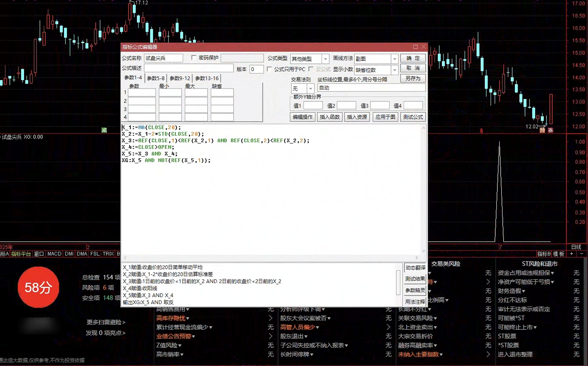Click the plus icon to add subchart
Viewport: 588px width, 366px height.
[x=571, y=254]
